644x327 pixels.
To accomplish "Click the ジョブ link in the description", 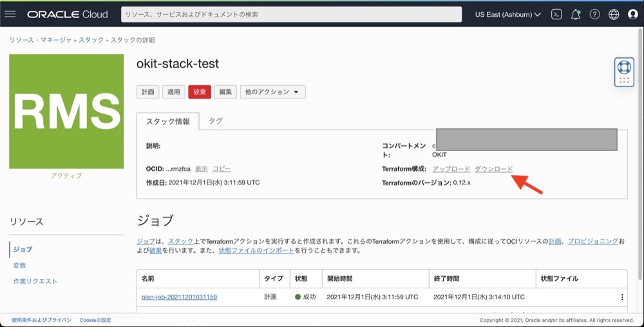I will pyautogui.click(x=146, y=241).
